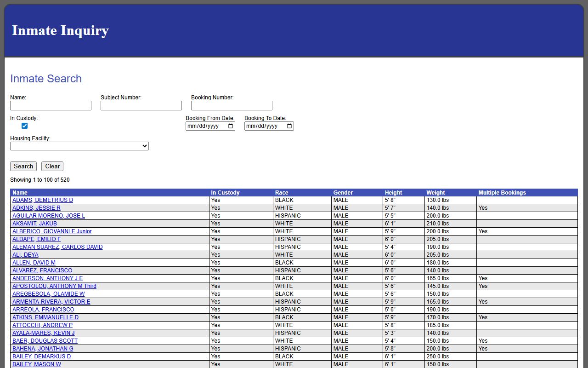Click the Booking From Date field

click(x=206, y=126)
